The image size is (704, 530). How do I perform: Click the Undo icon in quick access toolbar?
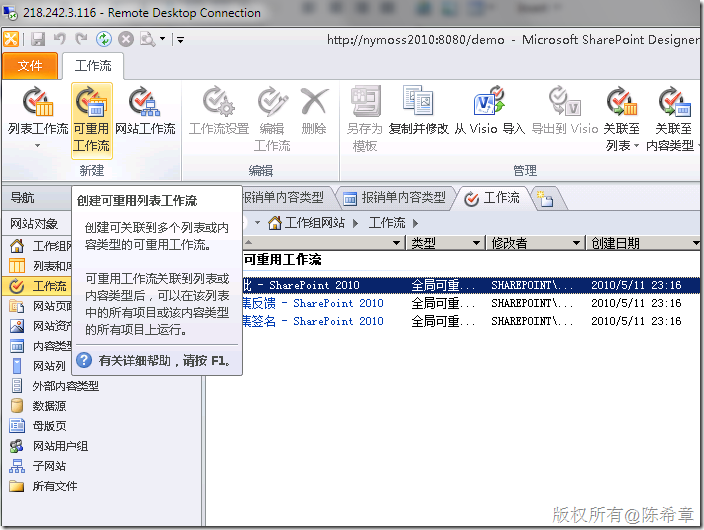pos(59,39)
